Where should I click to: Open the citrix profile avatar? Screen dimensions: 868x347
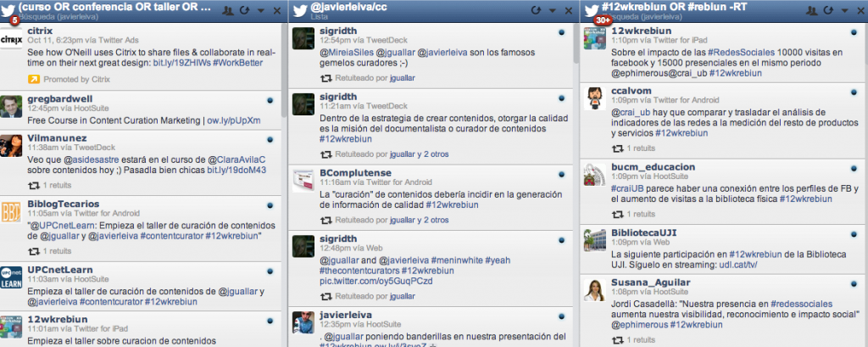(11, 38)
